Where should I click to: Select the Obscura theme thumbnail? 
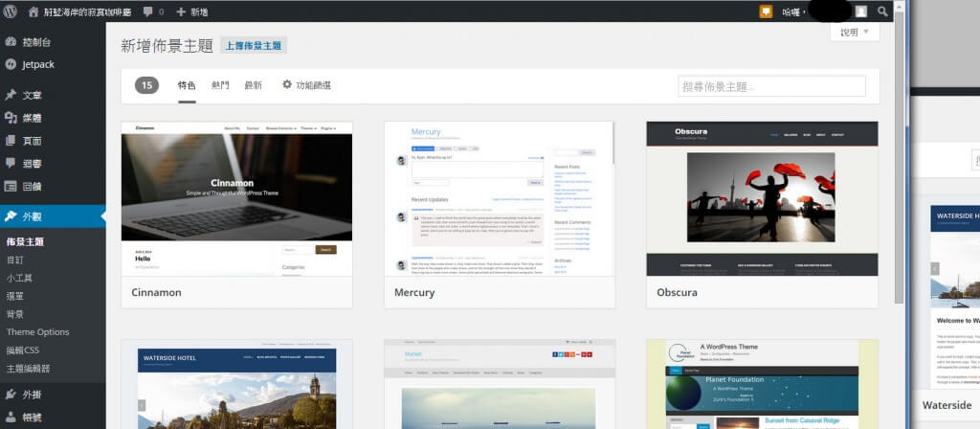(762, 198)
